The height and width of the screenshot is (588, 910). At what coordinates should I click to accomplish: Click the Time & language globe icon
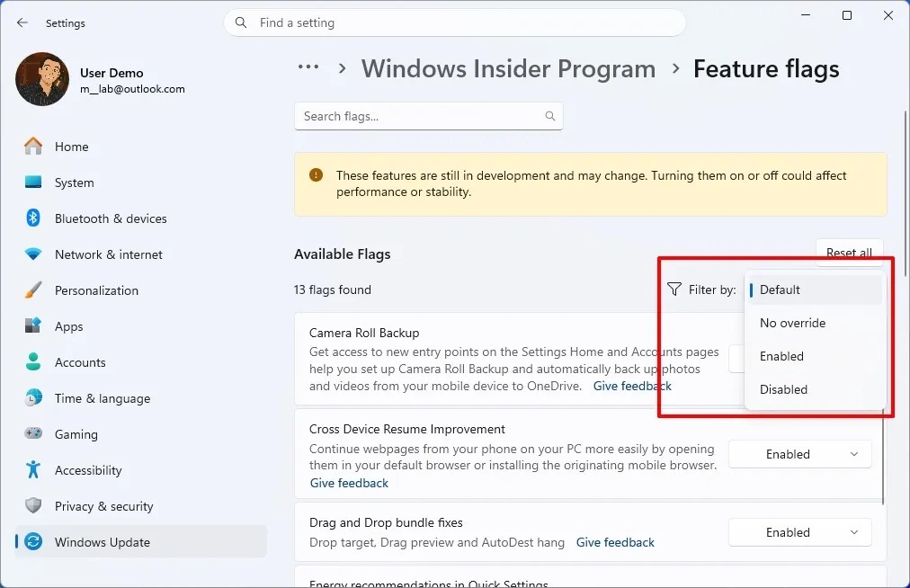(x=33, y=397)
